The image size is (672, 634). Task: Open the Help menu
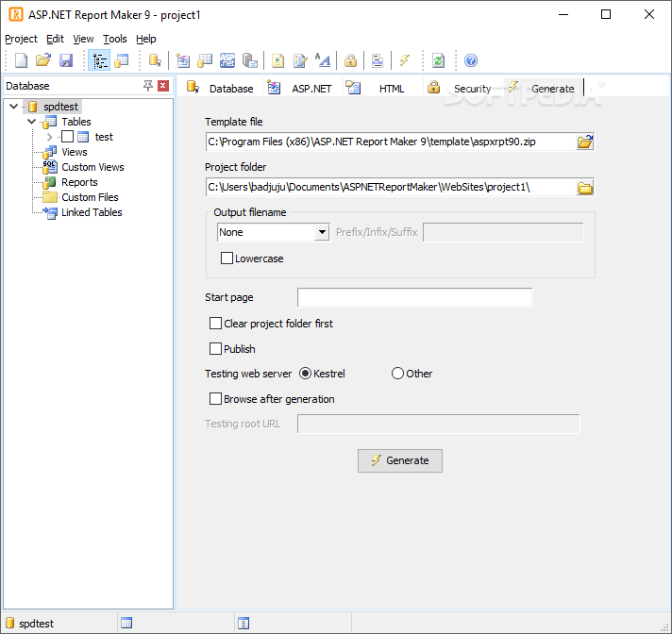[146, 39]
